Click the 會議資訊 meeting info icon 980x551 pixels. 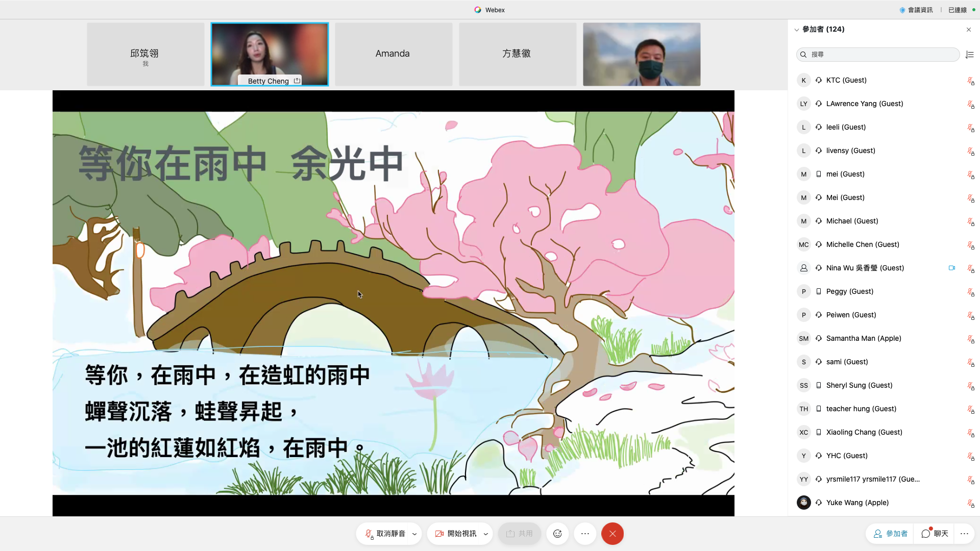click(902, 10)
